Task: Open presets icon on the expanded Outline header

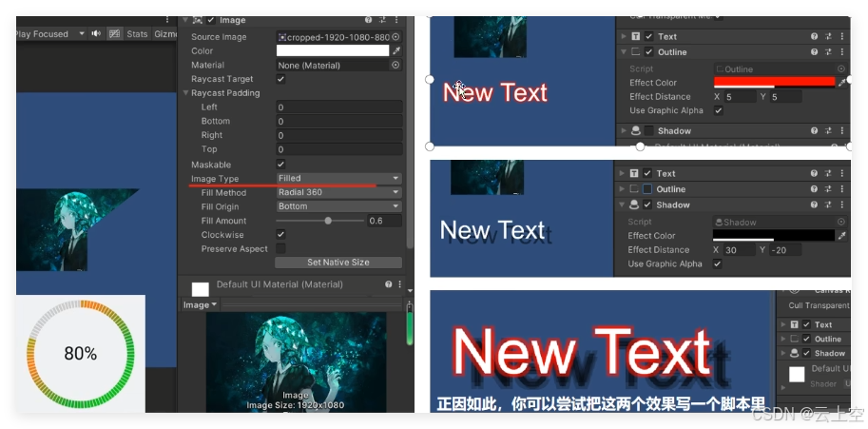Action: [828, 52]
